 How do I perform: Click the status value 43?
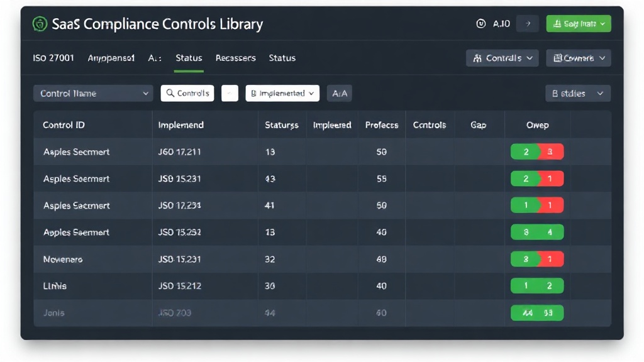[x=270, y=178]
